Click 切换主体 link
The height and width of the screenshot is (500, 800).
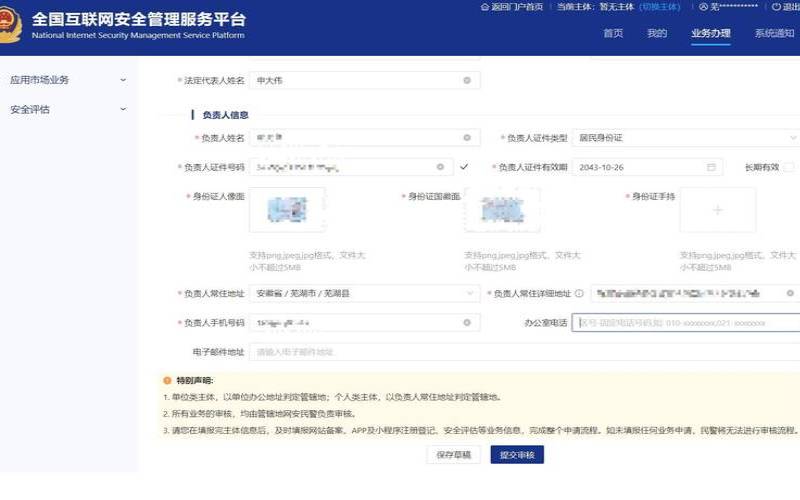pyautogui.click(x=660, y=7)
